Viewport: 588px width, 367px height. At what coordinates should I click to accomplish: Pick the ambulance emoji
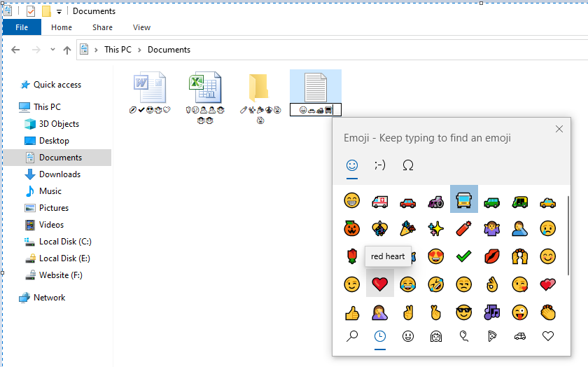tap(379, 202)
